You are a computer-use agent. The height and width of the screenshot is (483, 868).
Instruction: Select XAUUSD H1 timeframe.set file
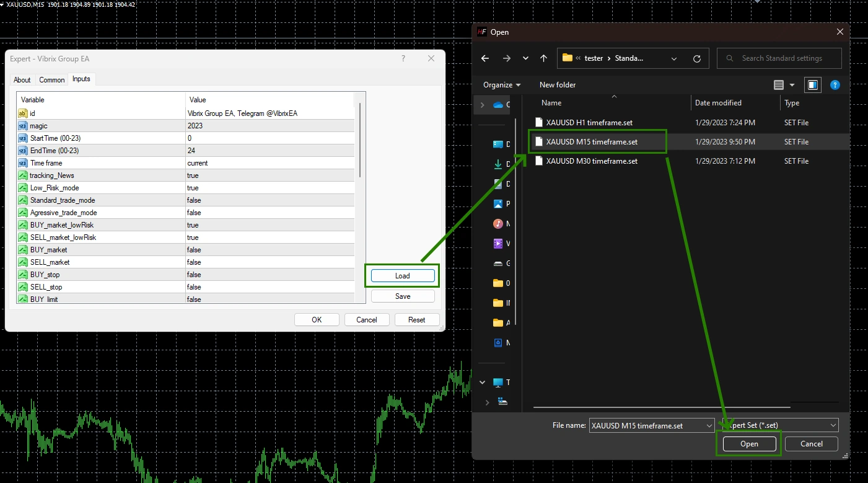(x=589, y=123)
